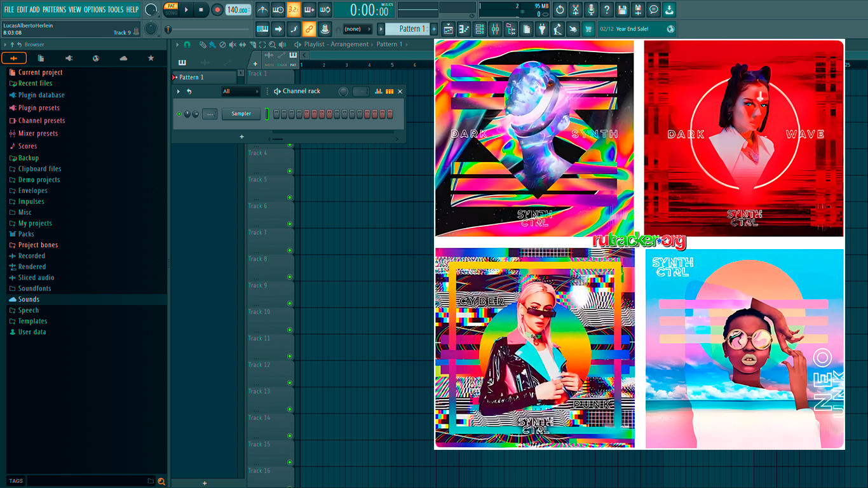Screen dimensions: 868x488
Task: Open the Mixer view icon
Action: (x=495, y=29)
